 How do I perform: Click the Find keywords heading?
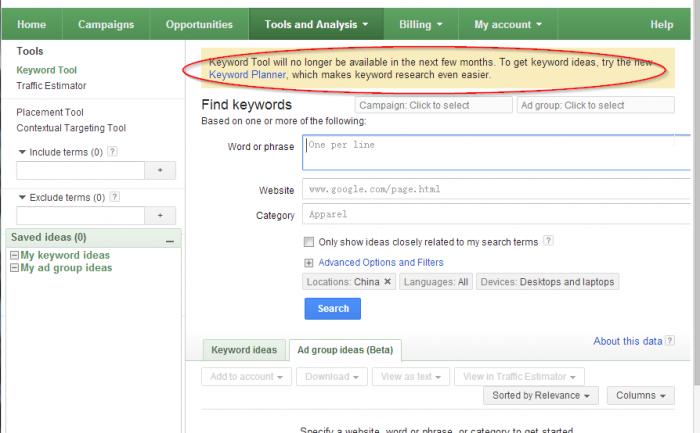coord(246,105)
